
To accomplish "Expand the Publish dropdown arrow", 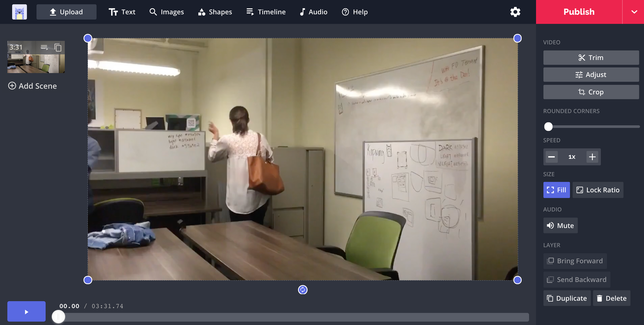I will pos(634,12).
